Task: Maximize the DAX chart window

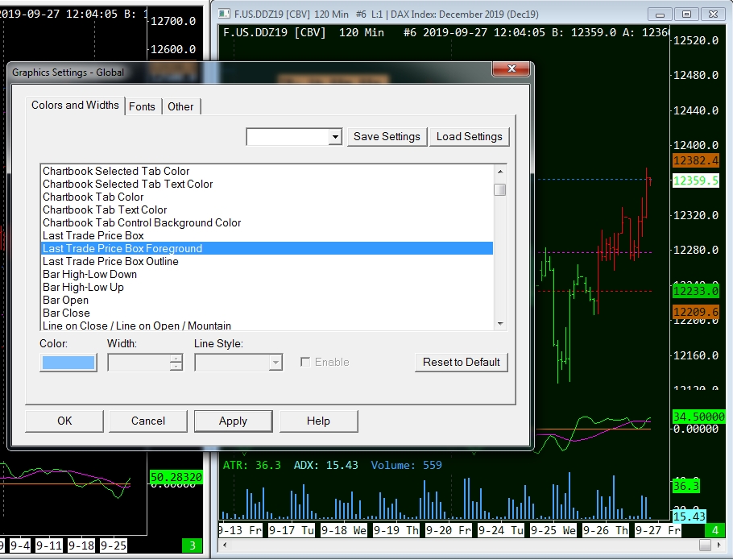Action: click(686, 14)
